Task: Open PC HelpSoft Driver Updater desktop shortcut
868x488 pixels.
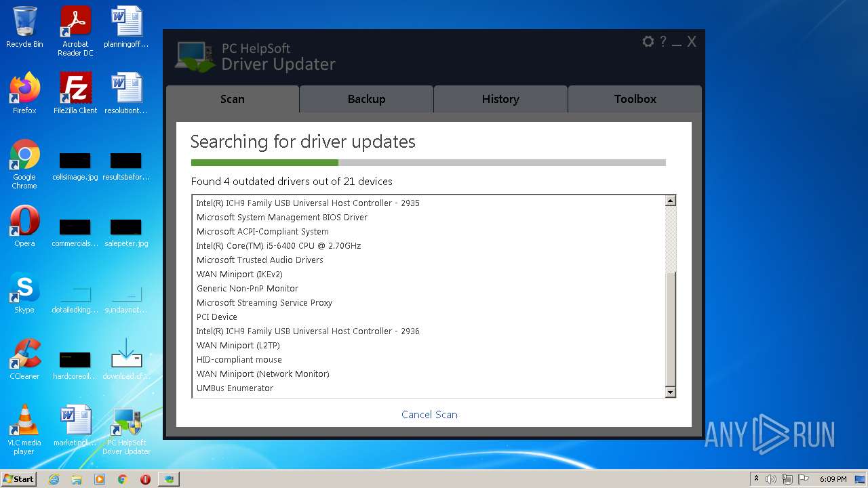Action: coord(126,430)
